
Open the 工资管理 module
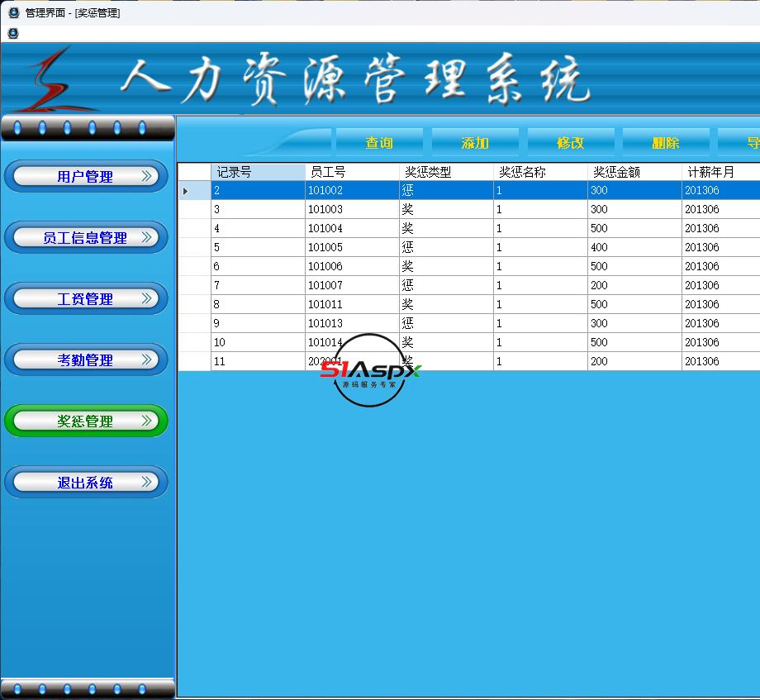click(x=86, y=298)
